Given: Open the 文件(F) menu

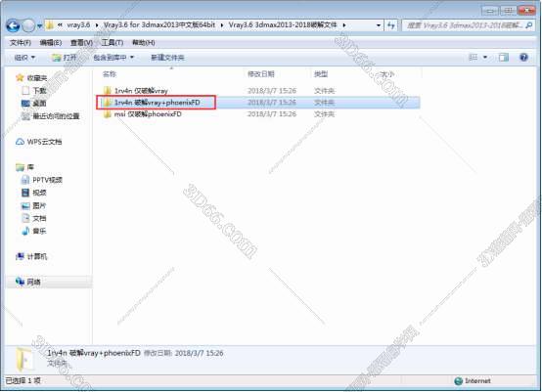Looking at the screenshot, I should (21, 43).
